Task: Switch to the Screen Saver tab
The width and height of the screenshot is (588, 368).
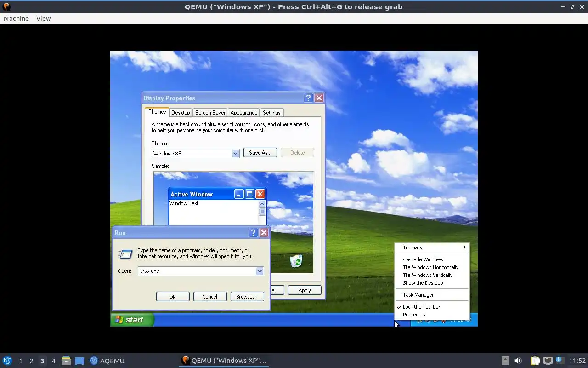Action: click(x=210, y=113)
